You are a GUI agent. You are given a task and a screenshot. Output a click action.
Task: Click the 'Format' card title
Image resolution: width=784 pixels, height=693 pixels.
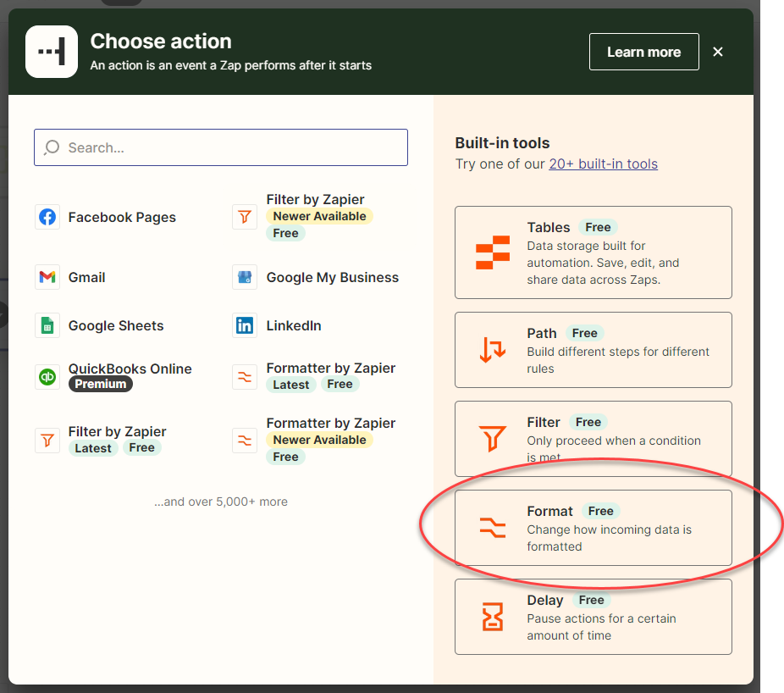coord(550,511)
